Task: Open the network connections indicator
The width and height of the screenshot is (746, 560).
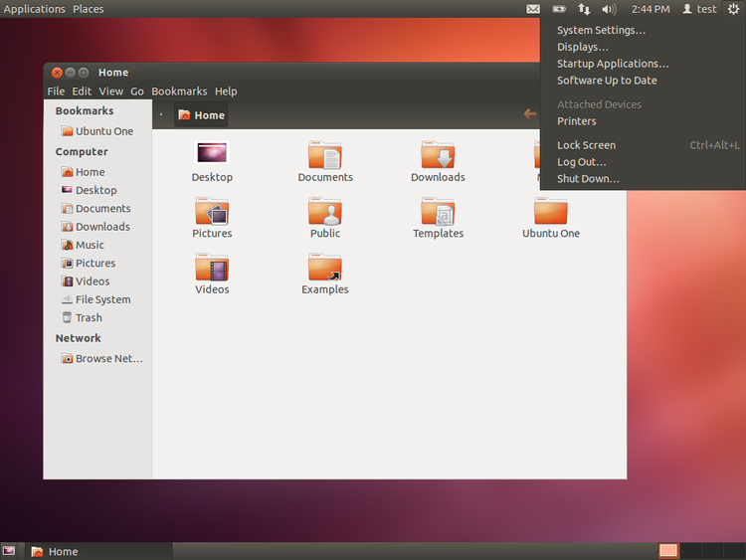Action: [584, 9]
